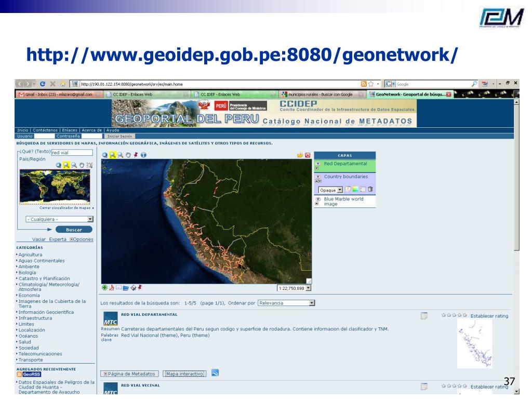Click the Usuario login input field
This screenshot has width=532, height=399.
click(x=45, y=137)
